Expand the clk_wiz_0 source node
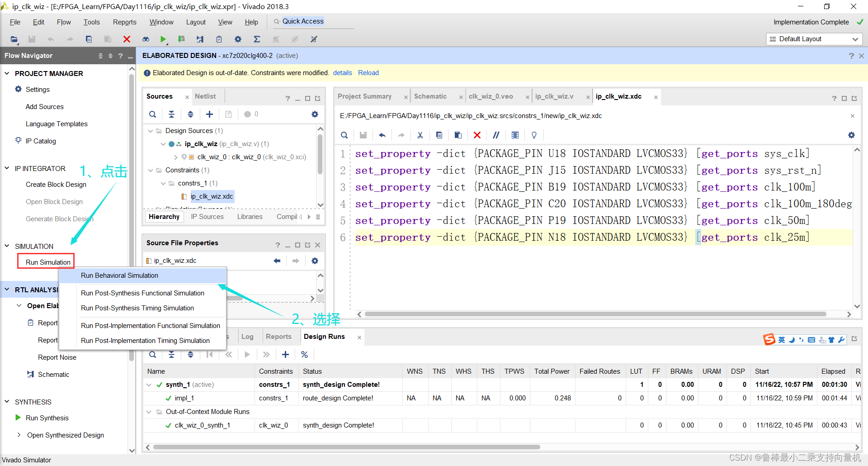868x466 pixels. click(x=175, y=157)
